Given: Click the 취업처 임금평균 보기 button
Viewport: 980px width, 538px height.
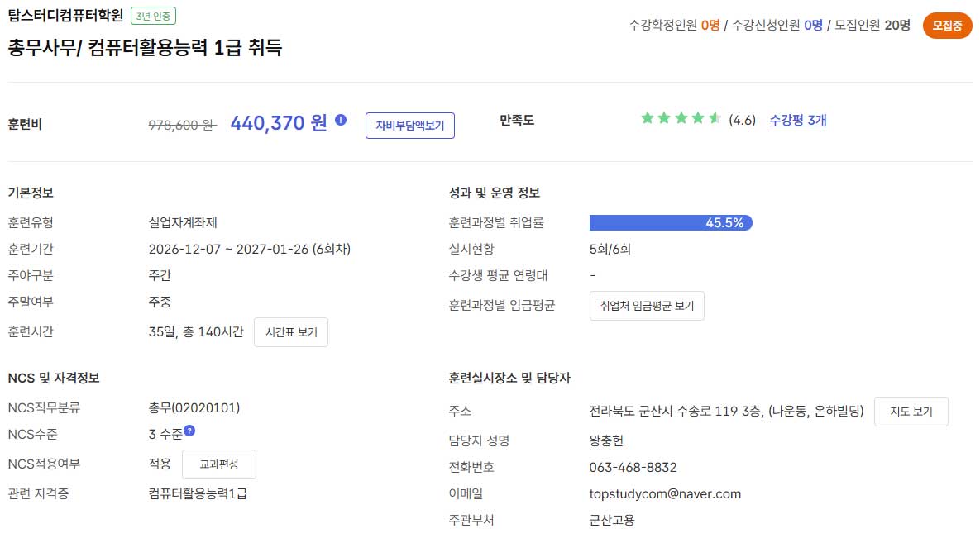Looking at the screenshot, I should [x=647, y=306].
